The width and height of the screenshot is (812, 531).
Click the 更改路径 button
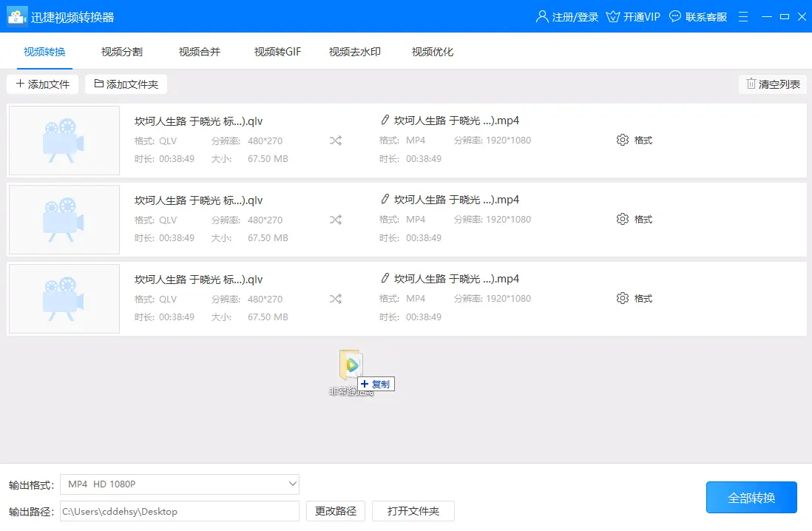coord(336,511)
